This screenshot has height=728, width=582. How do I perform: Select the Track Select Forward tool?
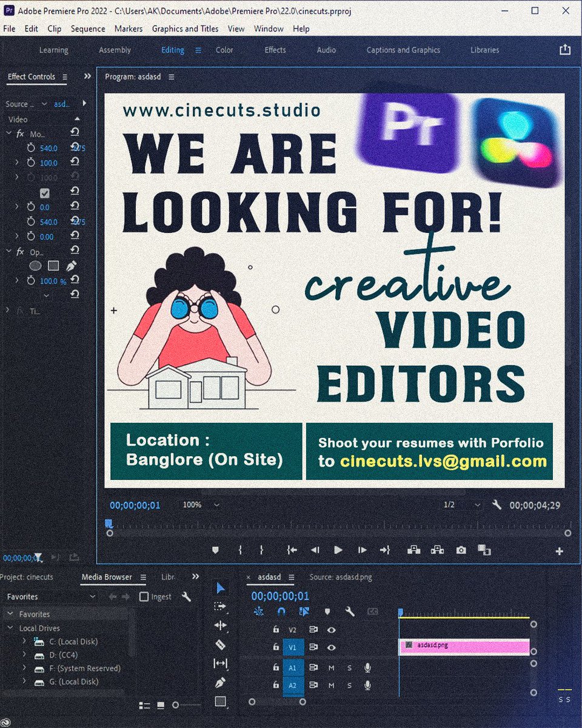220,606
